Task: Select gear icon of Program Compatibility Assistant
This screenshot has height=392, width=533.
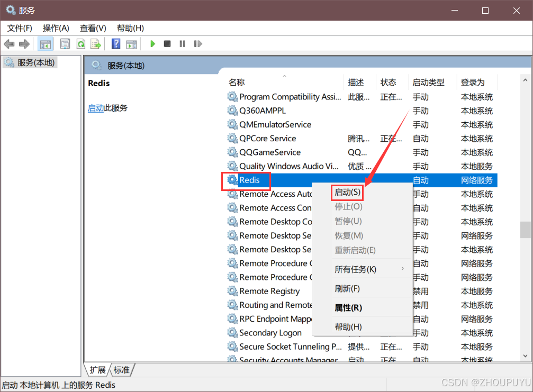Action: tap(232, 96)
